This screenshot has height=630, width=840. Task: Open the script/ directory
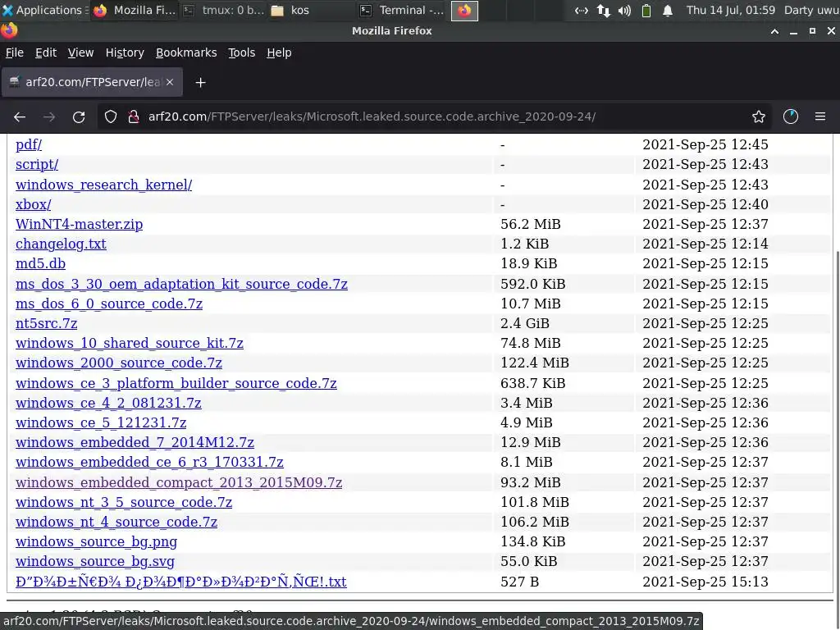tap(37, 164)
